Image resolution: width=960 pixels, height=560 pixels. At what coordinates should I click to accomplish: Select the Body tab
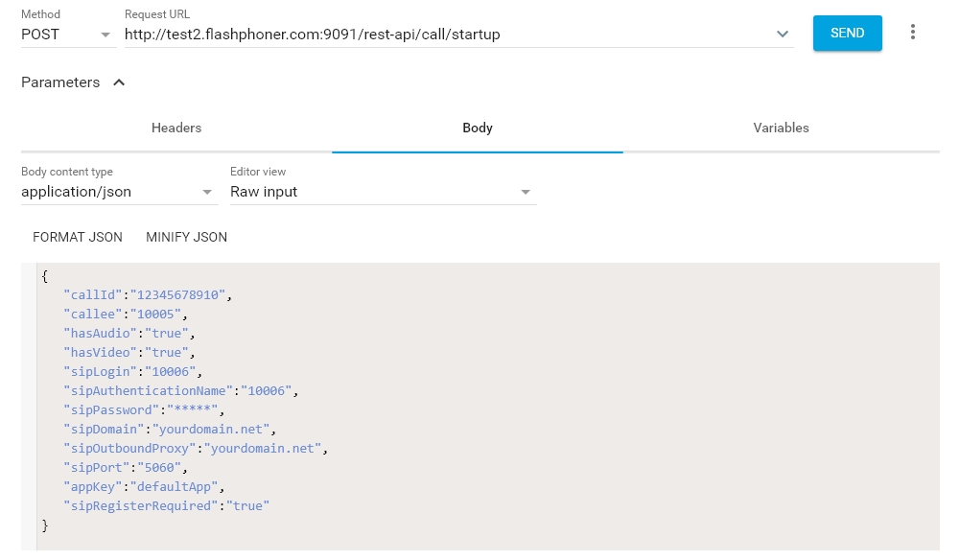(477, 128)
